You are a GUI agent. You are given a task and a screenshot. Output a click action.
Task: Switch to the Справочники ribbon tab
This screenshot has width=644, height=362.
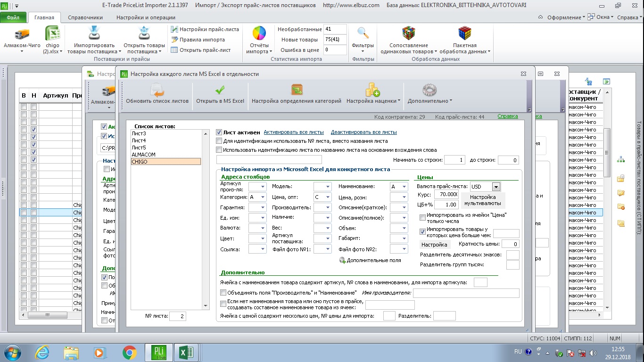coord(85,17)
